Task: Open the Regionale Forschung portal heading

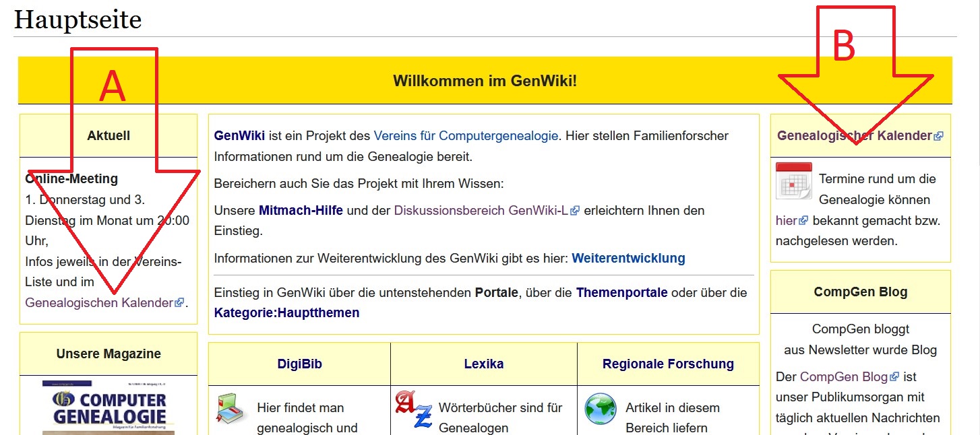Action: click(668, 364)
